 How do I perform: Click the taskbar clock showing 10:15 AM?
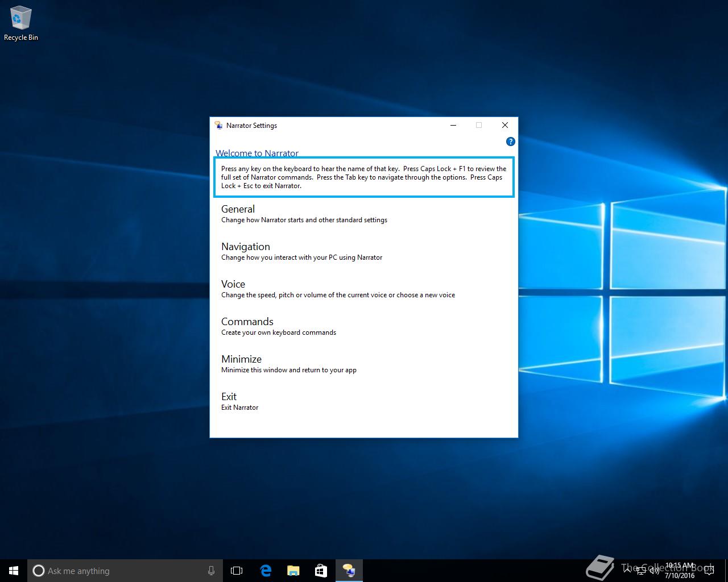click(680, 571)
